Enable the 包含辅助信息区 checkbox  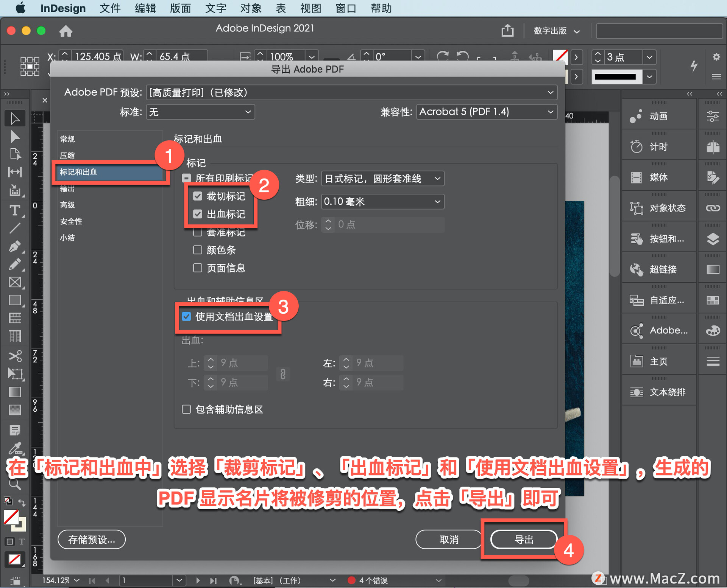coord(186,409)
